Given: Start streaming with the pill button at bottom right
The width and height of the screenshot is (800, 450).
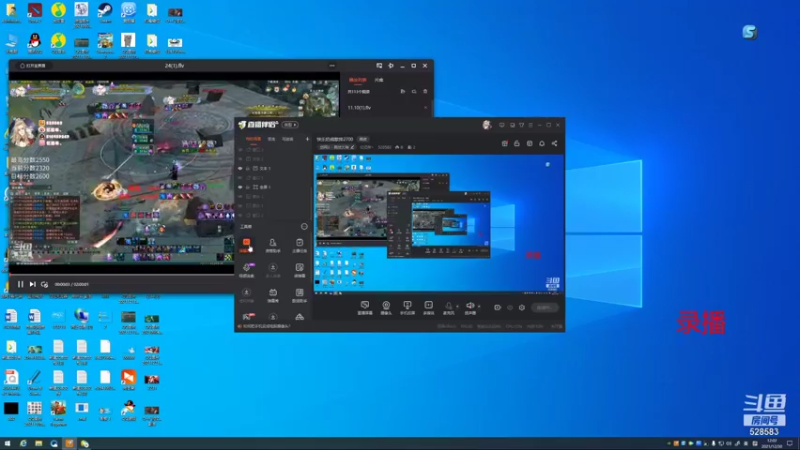Looking at the screenshot, I should point(544,308).
